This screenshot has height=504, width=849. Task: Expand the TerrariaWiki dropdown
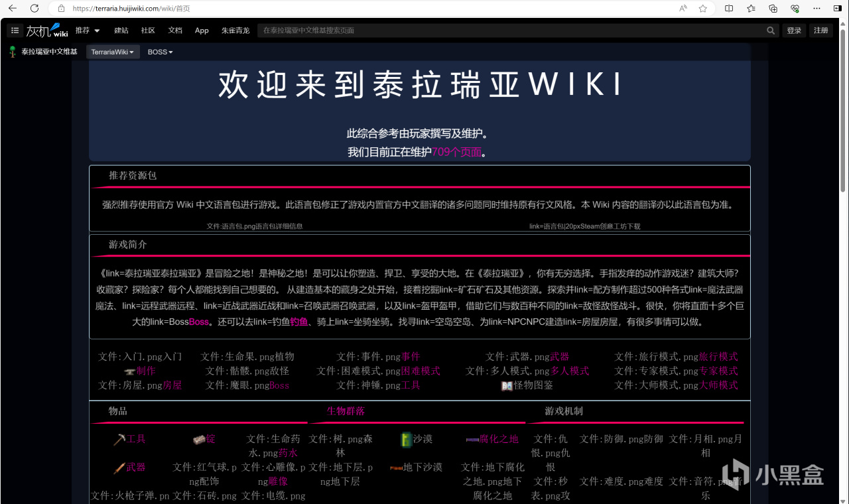(113, 52)
